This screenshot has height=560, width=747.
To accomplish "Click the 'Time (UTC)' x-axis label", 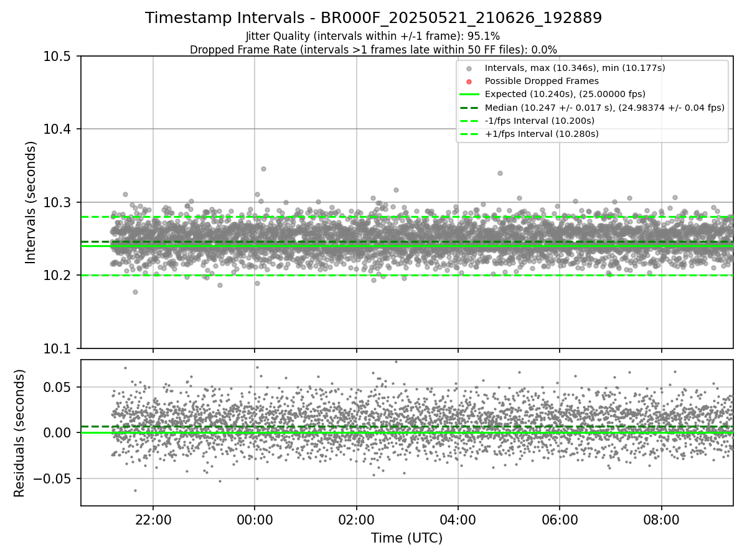I will pyautogui.click(x=406, y=538).
